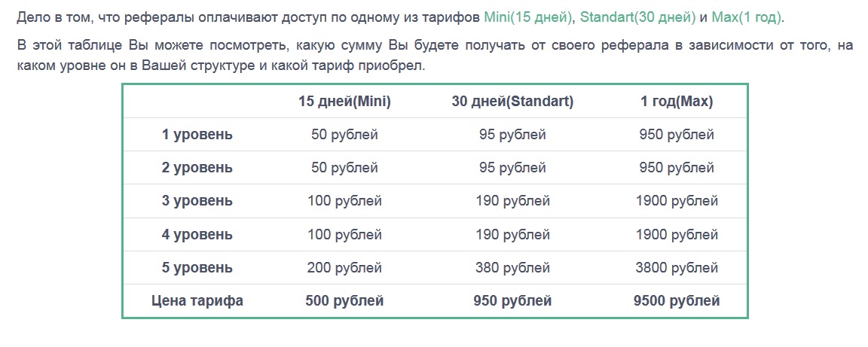Choose the "3800 рублей" cell

click(x=677, y=268)
